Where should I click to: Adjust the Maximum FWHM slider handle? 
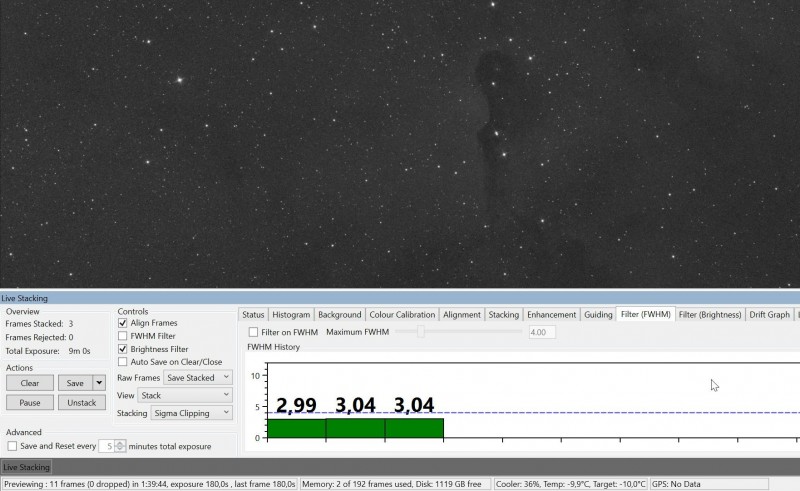point(420,332)
